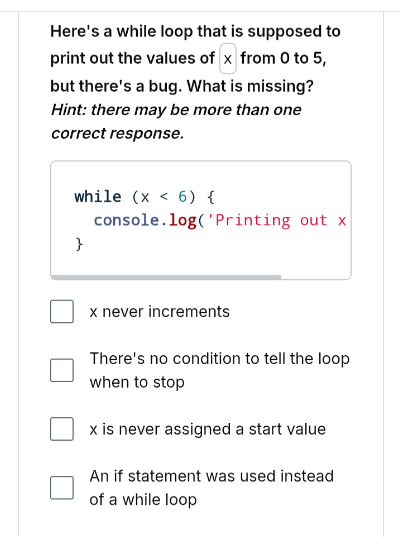
Task: Click the empty scrollbar track right of the thumb
Action: pyautogui.click(x=316, y=277)
